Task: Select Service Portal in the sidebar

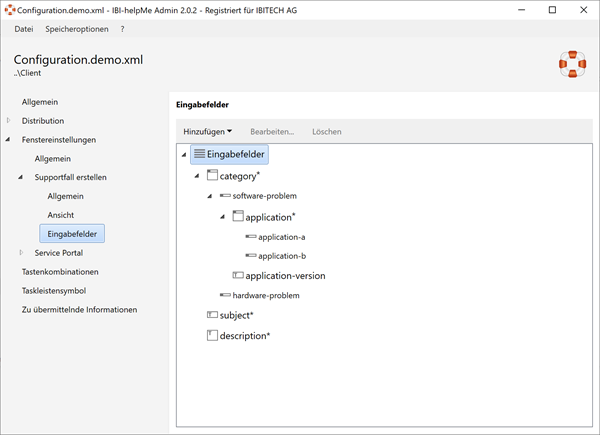Action: tap(59, 253)
